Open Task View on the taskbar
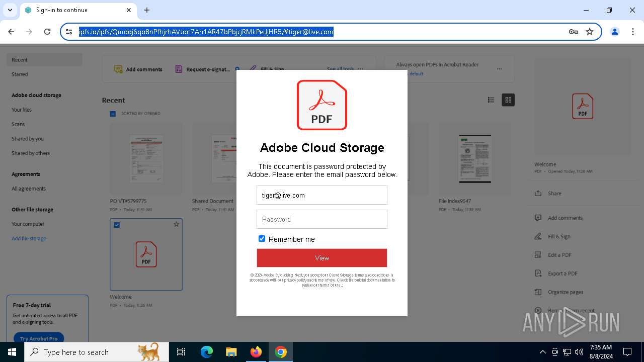 tap(181, 352)
